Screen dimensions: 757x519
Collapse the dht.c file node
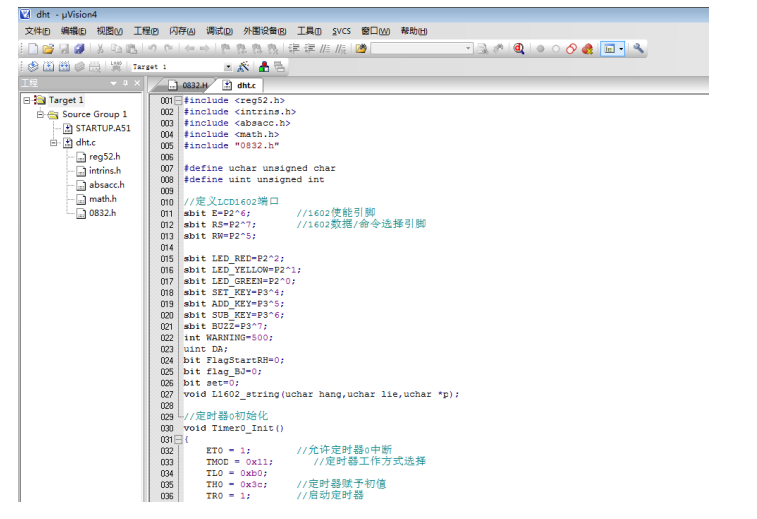click(54, 142)
